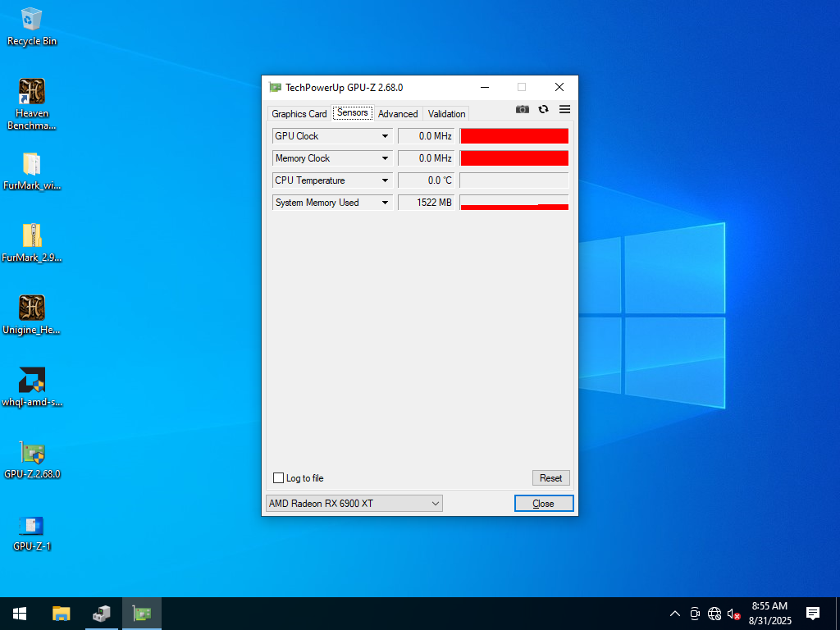
Task: Open the Validation tab
Action: point(446,113)
